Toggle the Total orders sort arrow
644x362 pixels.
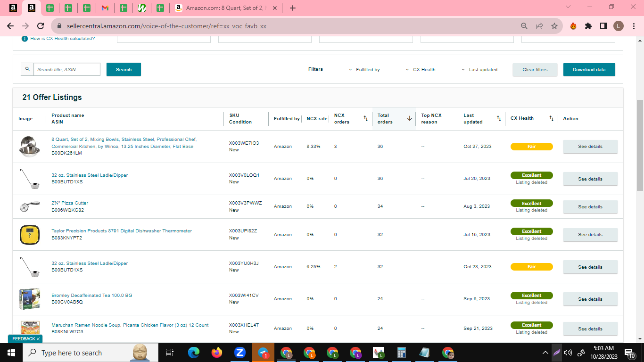pyautogui.click(x=410, y=118)
